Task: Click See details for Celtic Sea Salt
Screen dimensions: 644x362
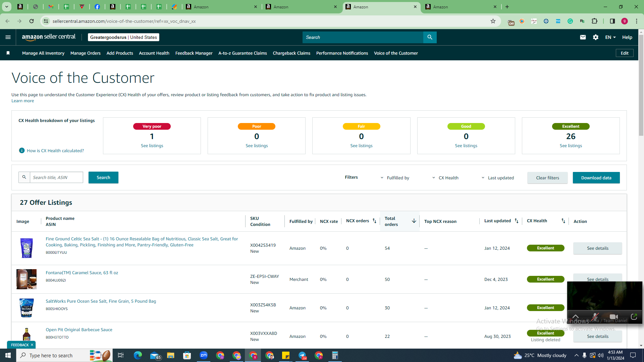Action: coord(597,248)
